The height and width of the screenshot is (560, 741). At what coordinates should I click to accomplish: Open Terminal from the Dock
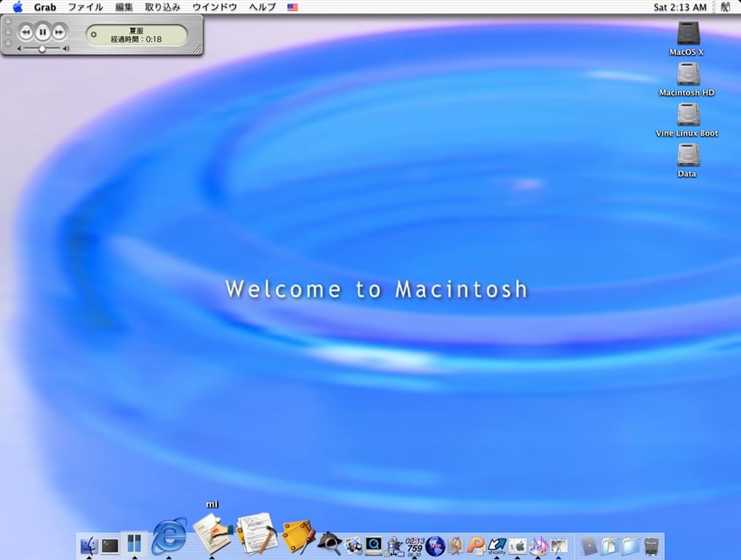(111, 545)
